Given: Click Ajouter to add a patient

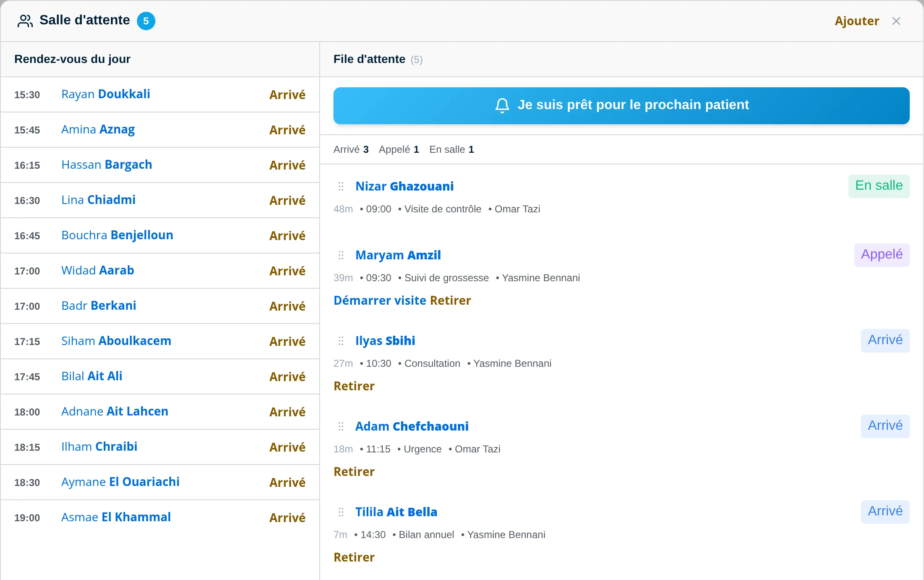Looking at the screenshot, I should (857, 21).
